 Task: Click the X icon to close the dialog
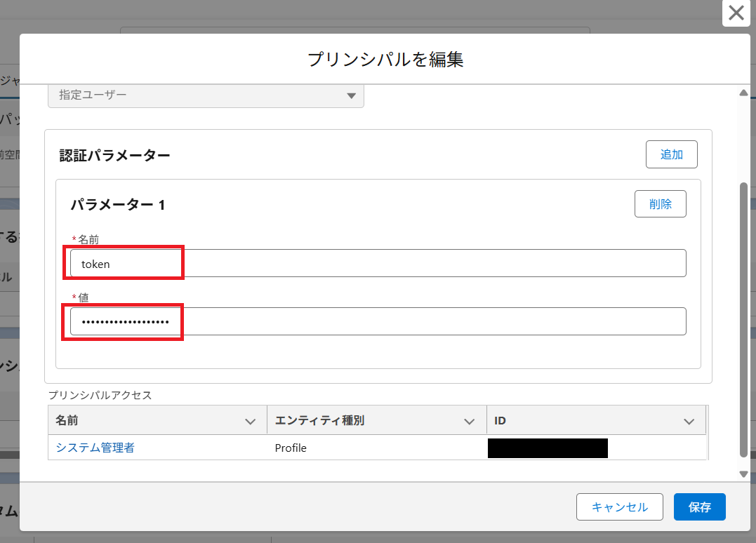click(x=736, y=13)
